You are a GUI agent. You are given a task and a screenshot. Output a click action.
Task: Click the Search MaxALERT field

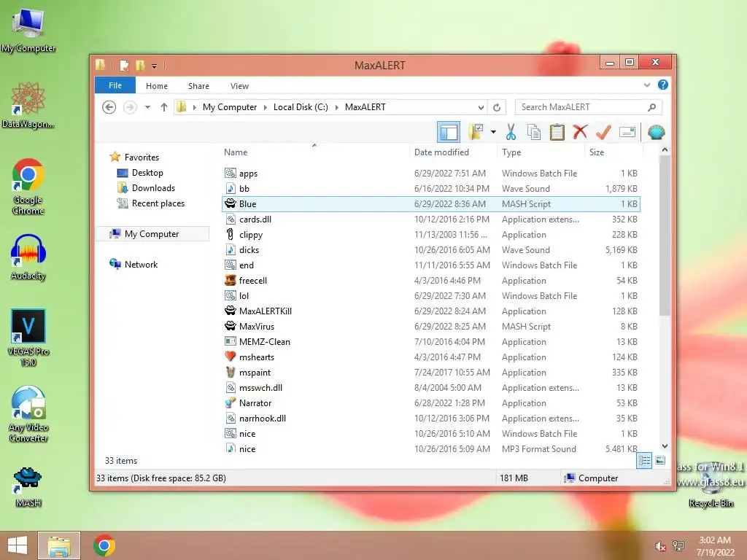click(589, 107)
